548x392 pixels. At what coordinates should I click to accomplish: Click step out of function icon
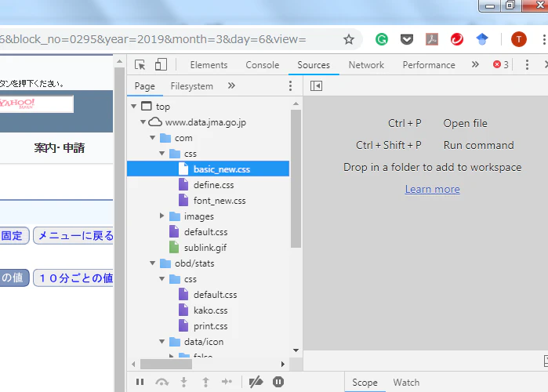pyautogui.click(x=205, y=383)
